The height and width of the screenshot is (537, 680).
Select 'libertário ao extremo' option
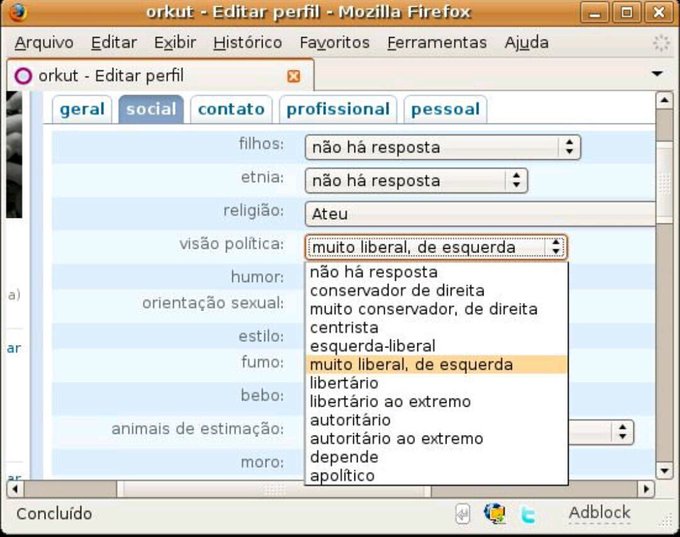click(437, 402)
